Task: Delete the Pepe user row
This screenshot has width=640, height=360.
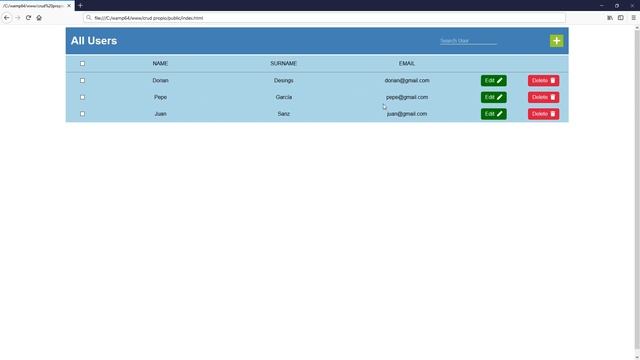Action: pyautogui.click(x=543, y=98)
